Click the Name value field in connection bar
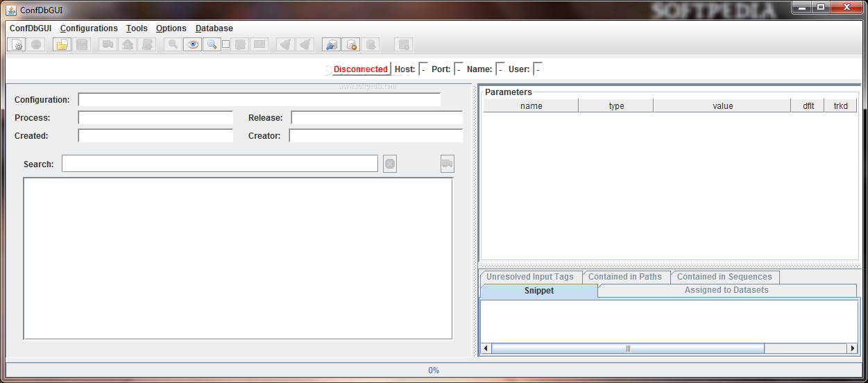Image resolution: width=868 pixels, height=383 pixels. pos(500,69)
